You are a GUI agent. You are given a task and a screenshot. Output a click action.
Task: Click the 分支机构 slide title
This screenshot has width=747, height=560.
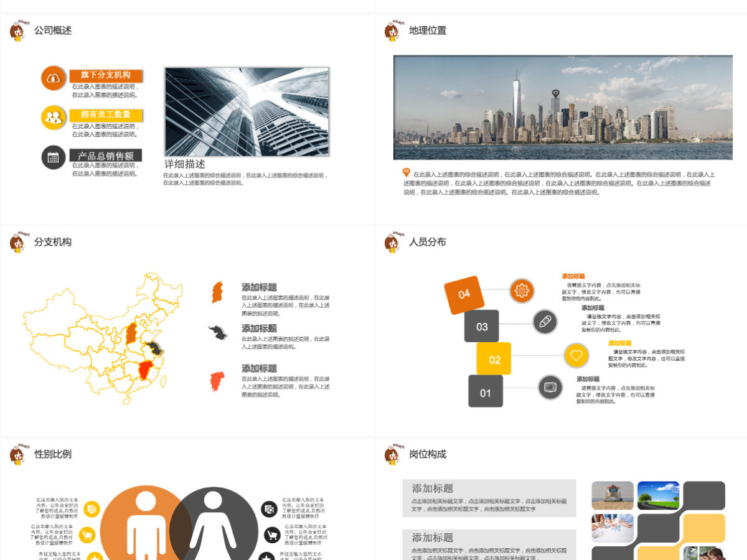pyautogui.click(x=53, y=242)
